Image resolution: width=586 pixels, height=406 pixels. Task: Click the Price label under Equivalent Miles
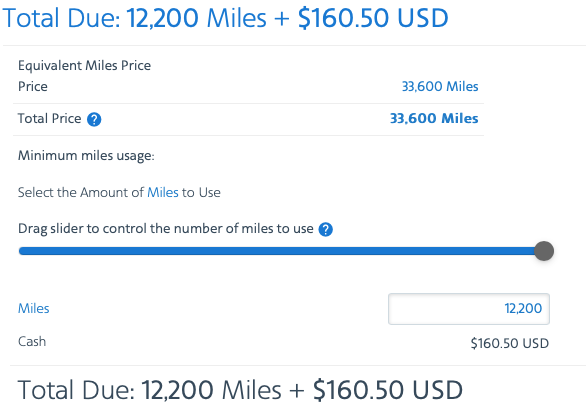pyautogui.click(x=33, y=87)
